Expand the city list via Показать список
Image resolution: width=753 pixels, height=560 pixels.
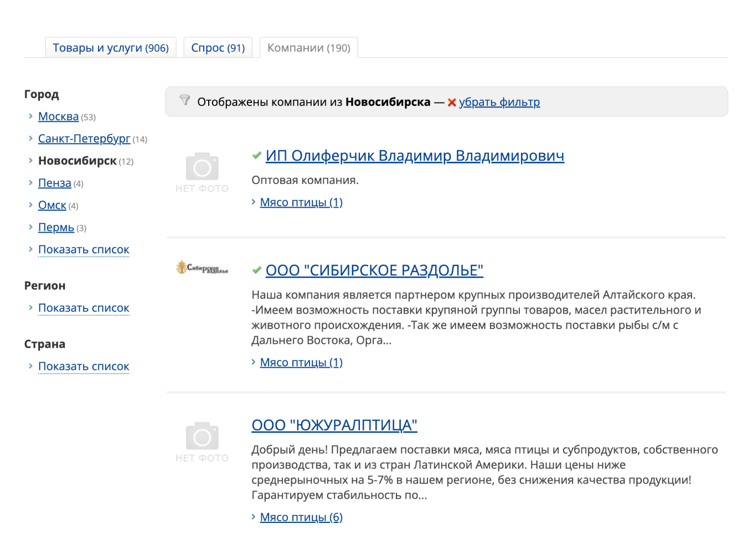coord(84,250)
